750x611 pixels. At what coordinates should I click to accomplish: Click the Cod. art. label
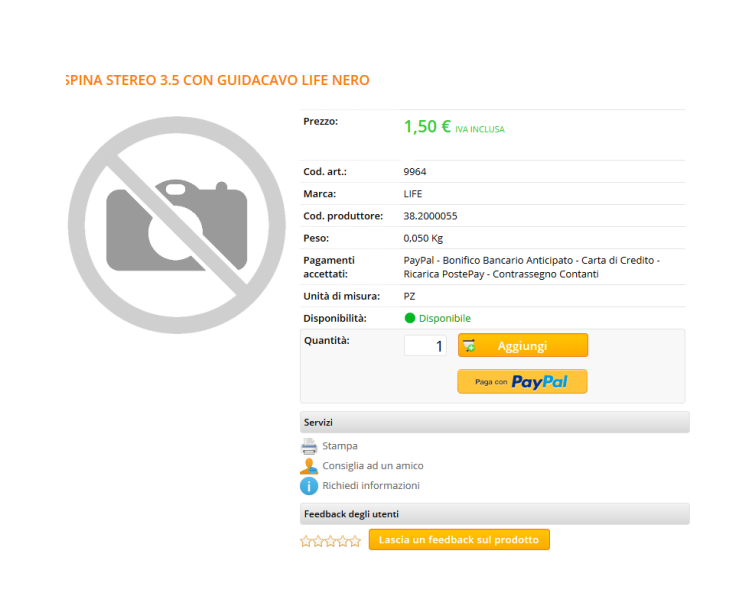coord(325,172)
